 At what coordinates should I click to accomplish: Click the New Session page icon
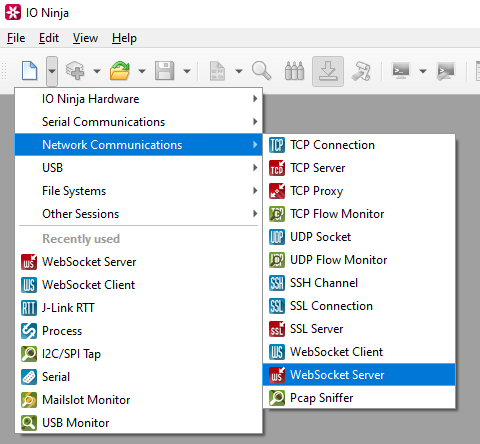(29, 71)
